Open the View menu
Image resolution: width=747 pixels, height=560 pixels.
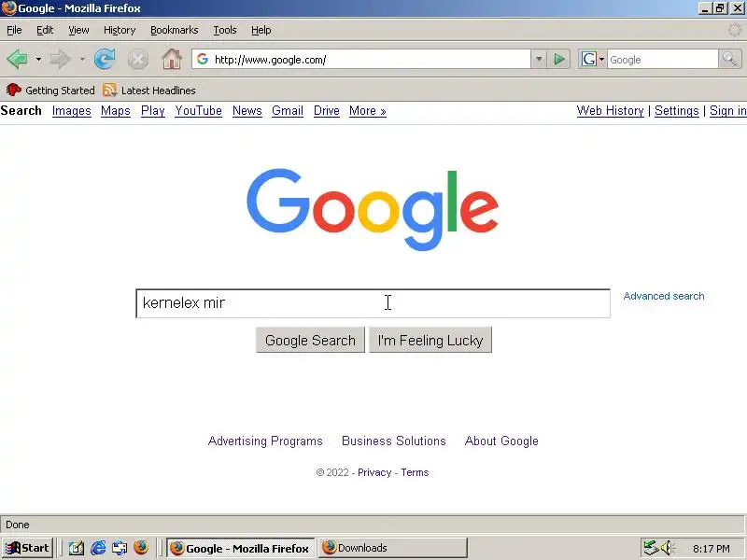click(x=78, y=30)
